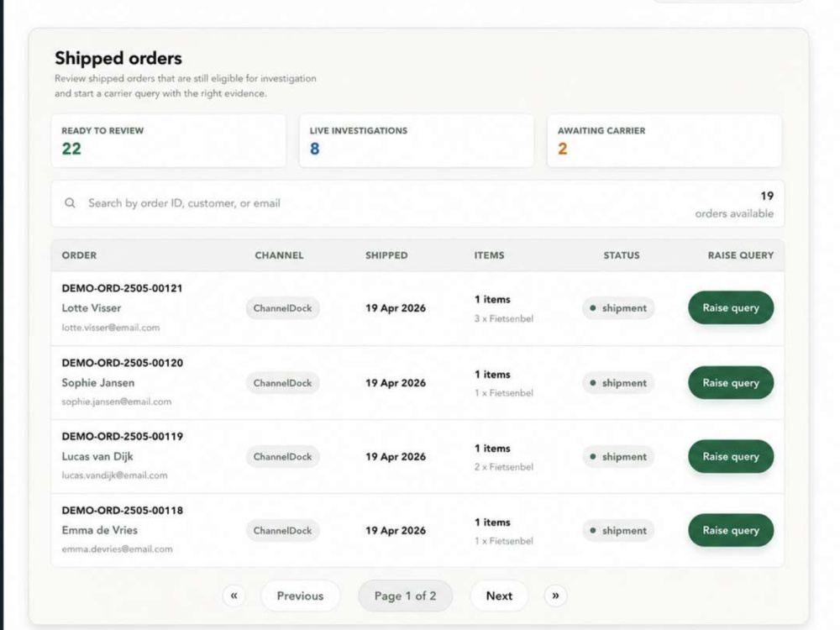Click ChannelDock tag in Lotte Visser row
The height and width of the screenshot is (630, 840).
[x=282, y=308]
